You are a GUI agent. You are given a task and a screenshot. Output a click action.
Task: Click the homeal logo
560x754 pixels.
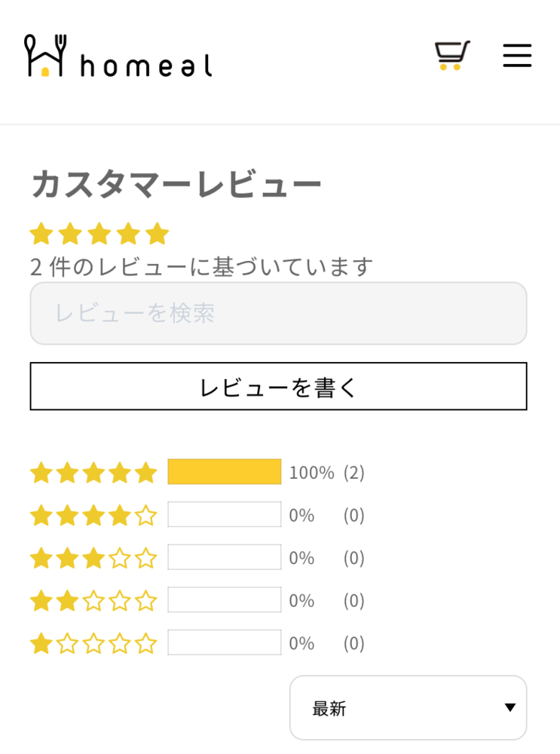pos(118,56)
